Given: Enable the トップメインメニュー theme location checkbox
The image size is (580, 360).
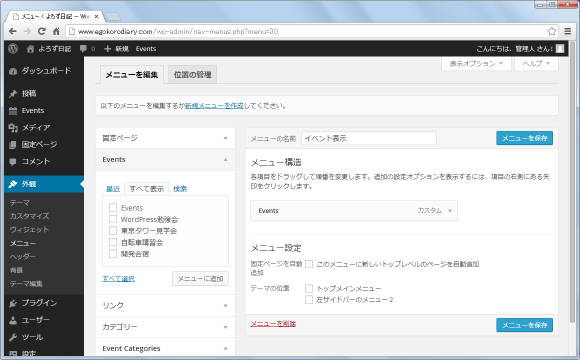Looking at the screenshot, I should pyautogui.click(x=309, y=288).
